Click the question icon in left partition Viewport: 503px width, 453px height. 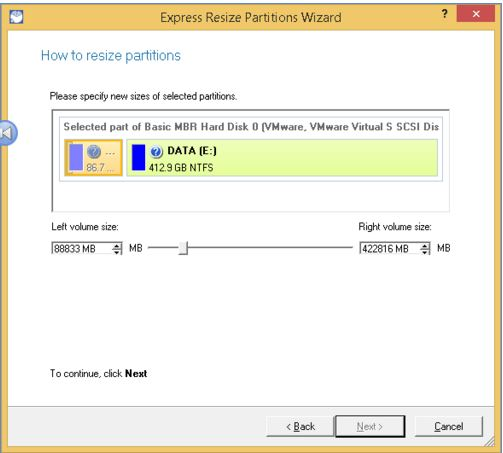[x=94, y=152]
